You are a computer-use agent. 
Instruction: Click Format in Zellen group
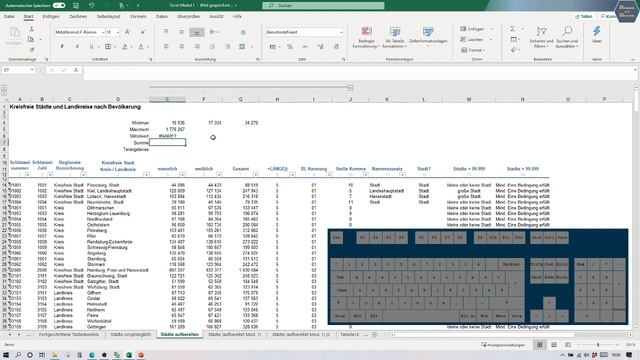pyautogui.click(x=472, y=50)
